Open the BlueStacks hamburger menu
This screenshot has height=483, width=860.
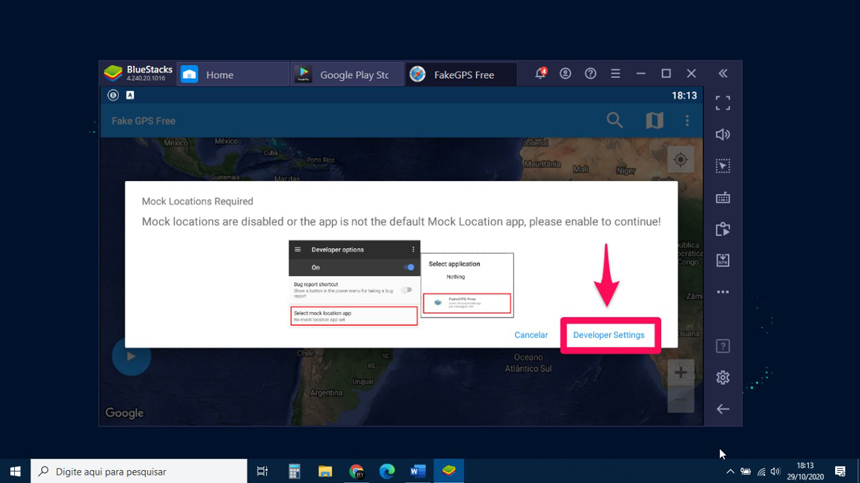point(615,74)
